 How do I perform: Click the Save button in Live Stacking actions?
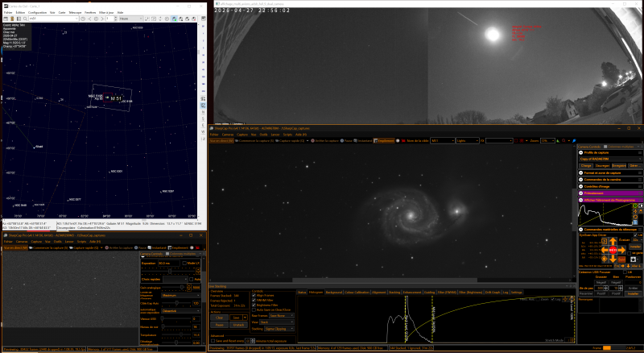(x=236, y=318)
